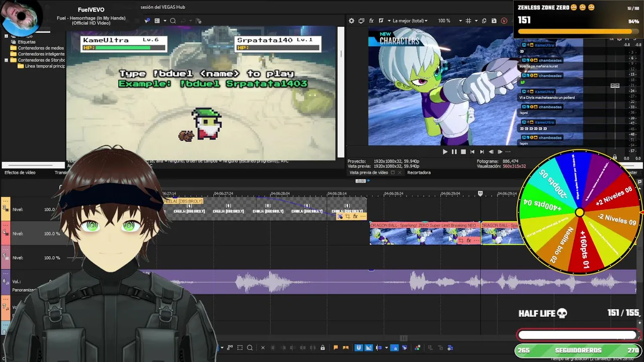
Task: Select track 6 header number
Action: click(x=5, y=281)
